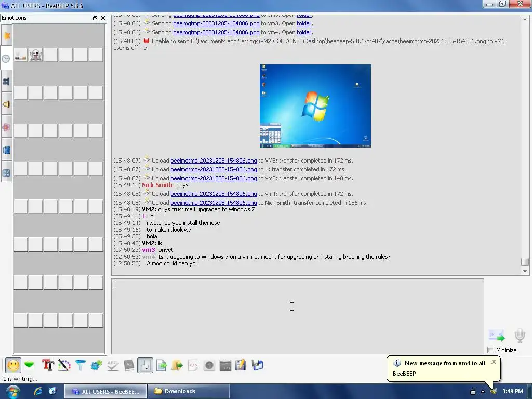Click the save chat floppy icon

click(x=258, y=365)
